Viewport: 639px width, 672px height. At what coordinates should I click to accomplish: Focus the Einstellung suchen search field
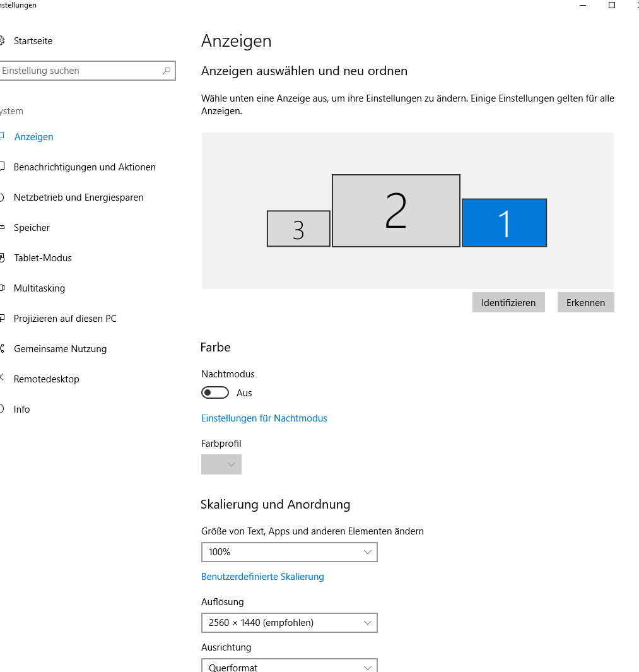pyautogui.click(x=88, y=71)
